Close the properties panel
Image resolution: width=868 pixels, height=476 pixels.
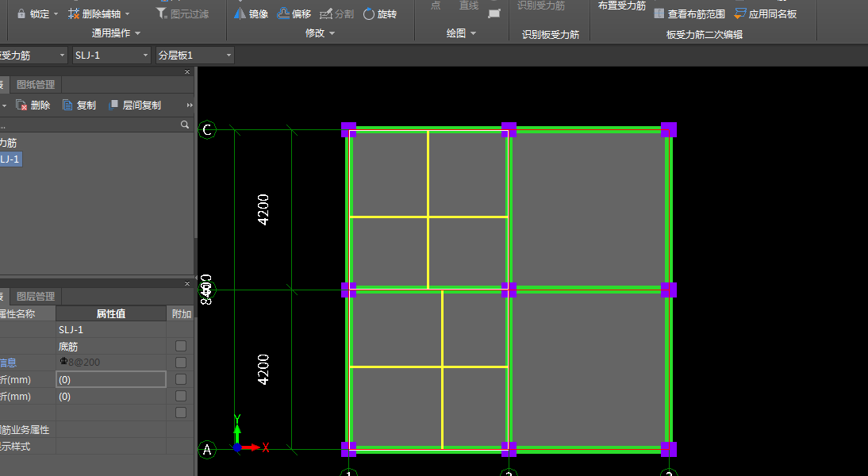tap(187, 283)
